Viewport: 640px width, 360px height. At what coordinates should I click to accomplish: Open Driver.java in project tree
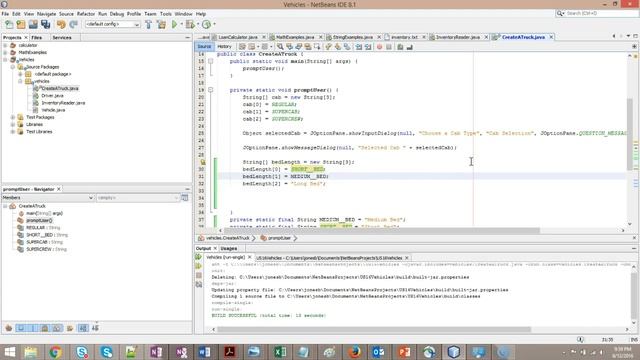(x=52, y=96)
